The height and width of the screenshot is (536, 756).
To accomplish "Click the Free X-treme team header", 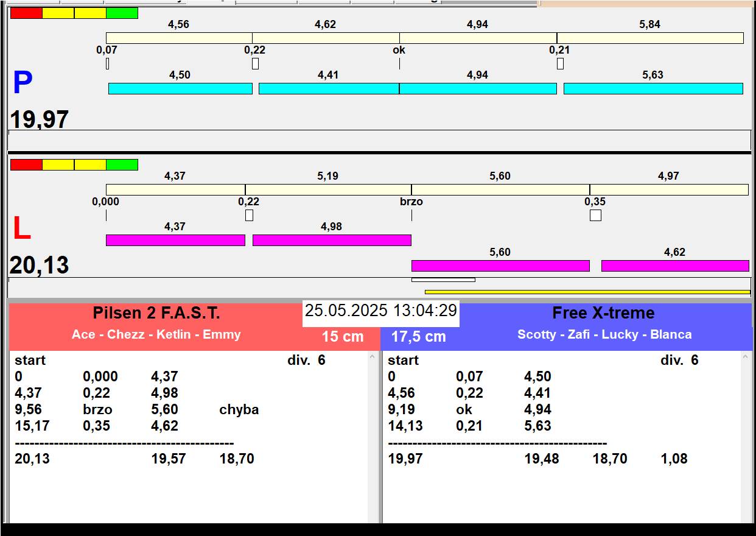I will [603, 313].
